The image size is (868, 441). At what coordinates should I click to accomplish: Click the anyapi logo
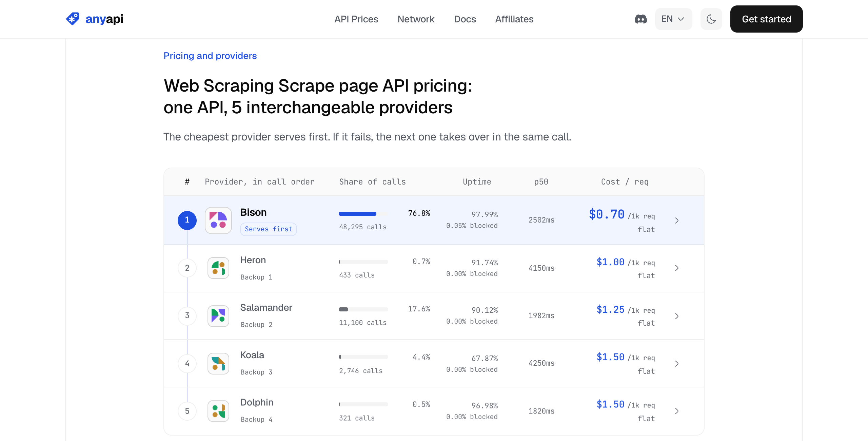[x=95, y=19]
